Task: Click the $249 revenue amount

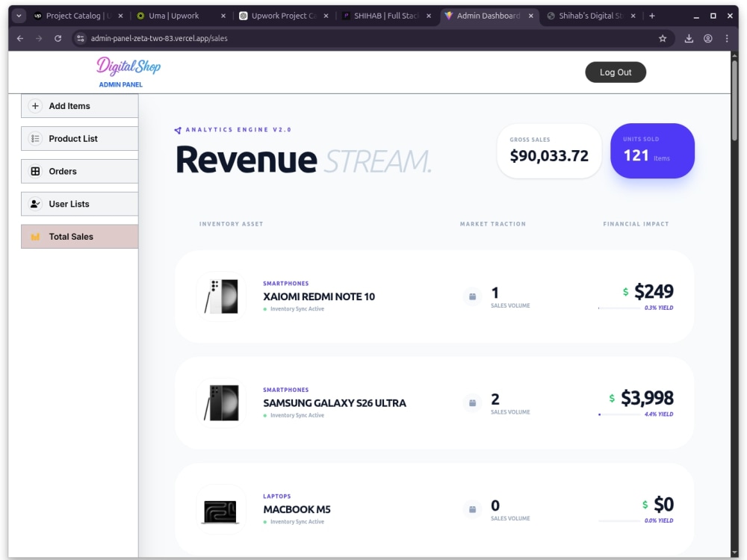Action: [x=654, y=291]
